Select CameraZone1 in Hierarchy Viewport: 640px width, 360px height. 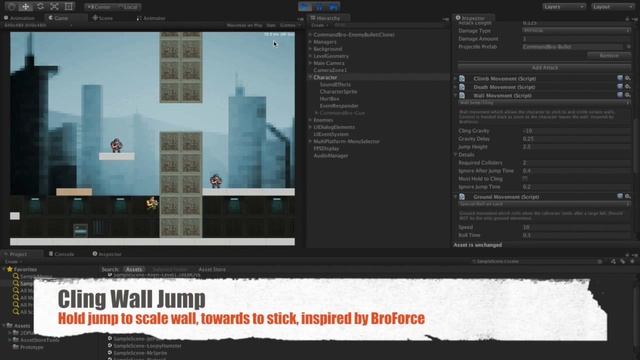330,70
